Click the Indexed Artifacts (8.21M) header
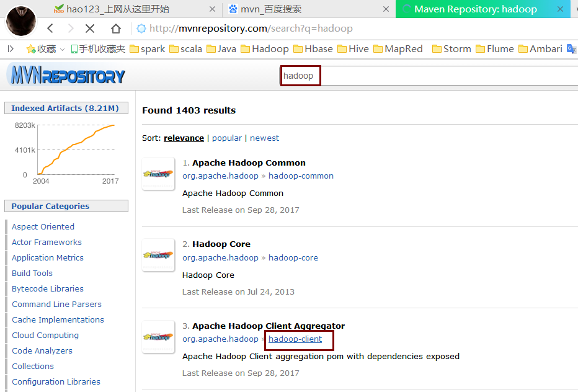This screenshot has height=392, width=578. point(66,108)
